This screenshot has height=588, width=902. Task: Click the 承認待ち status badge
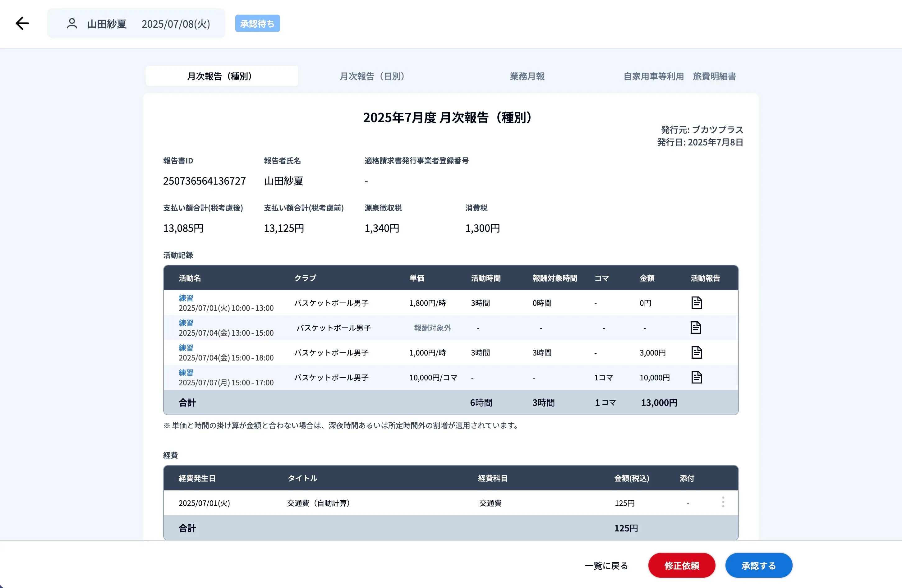pos(257,24)
